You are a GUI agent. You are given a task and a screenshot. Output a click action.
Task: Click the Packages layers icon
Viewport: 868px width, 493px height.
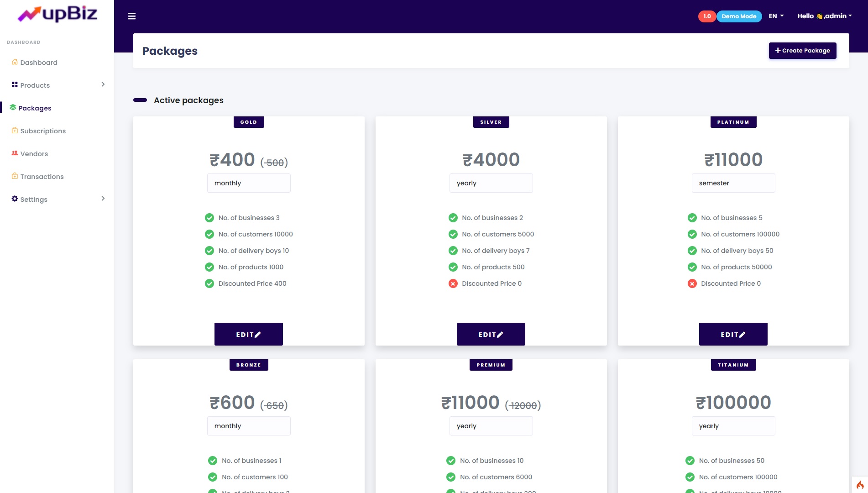click(x=13, y=108)
